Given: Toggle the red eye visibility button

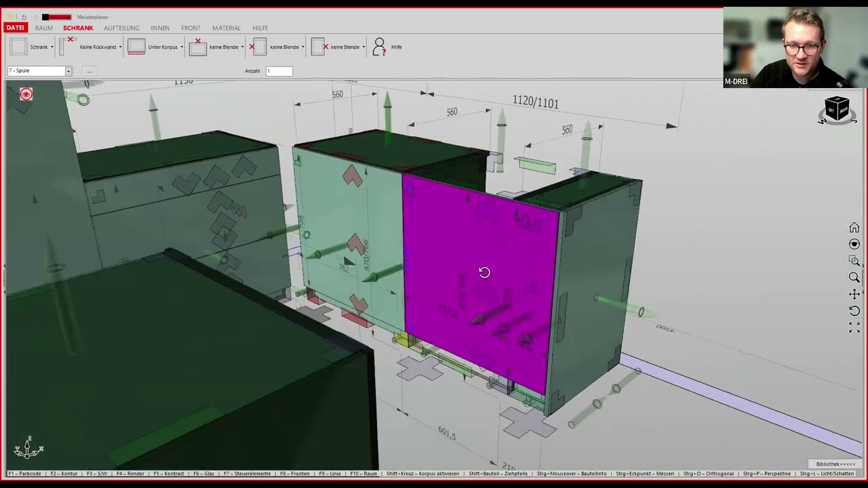Looking at the screenshot, I should pyautogui.click(x=26, y=94).
